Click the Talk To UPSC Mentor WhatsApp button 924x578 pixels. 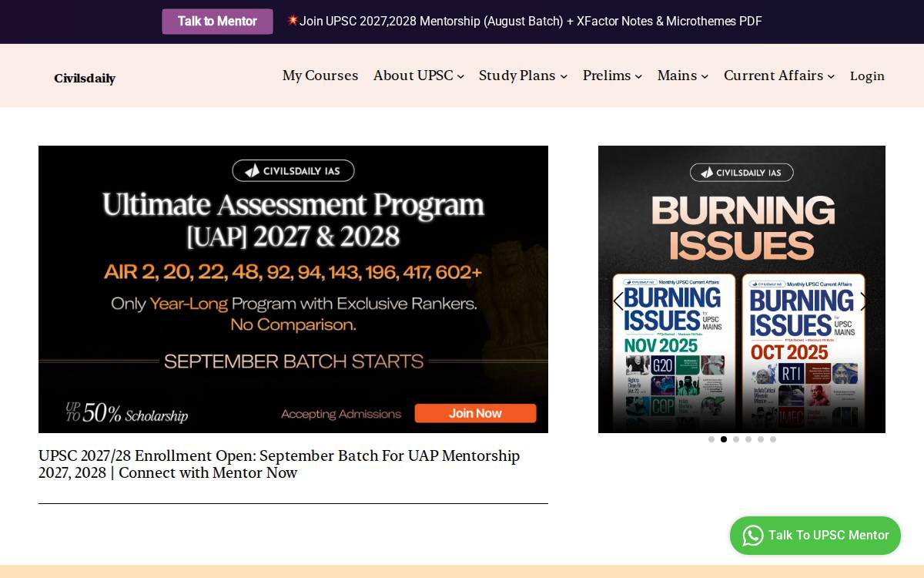(x=815, y=536)
